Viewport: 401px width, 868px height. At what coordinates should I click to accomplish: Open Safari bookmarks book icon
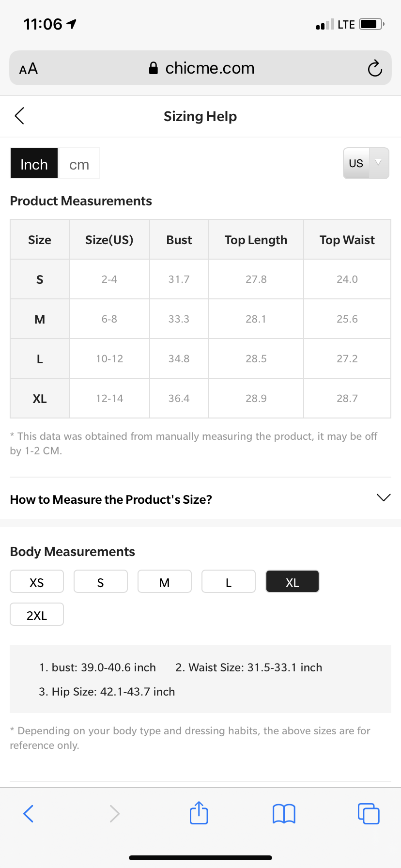click(284, 813)
